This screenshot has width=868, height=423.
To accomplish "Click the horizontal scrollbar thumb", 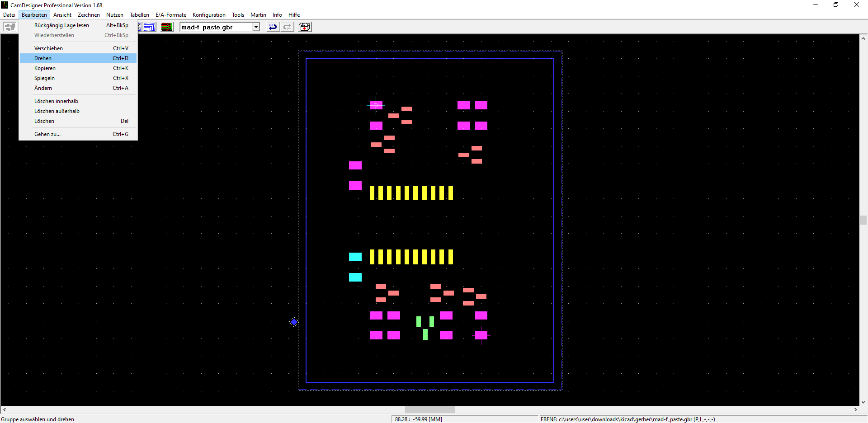I will pos(429,409).
